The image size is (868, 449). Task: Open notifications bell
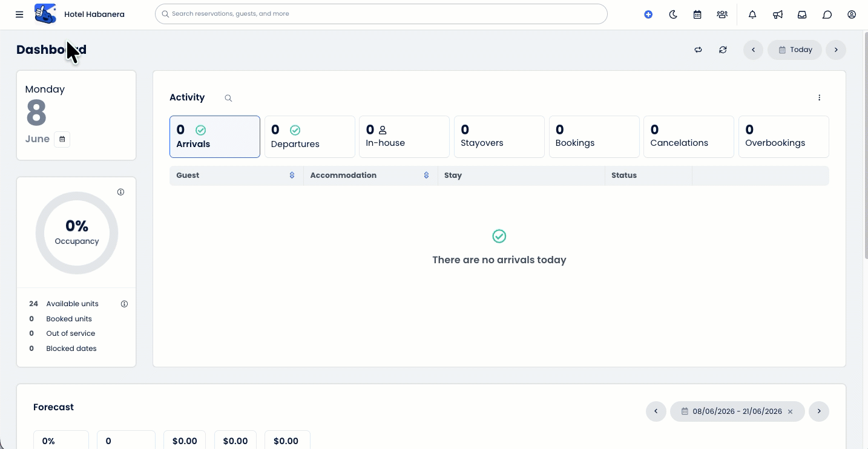752,15
